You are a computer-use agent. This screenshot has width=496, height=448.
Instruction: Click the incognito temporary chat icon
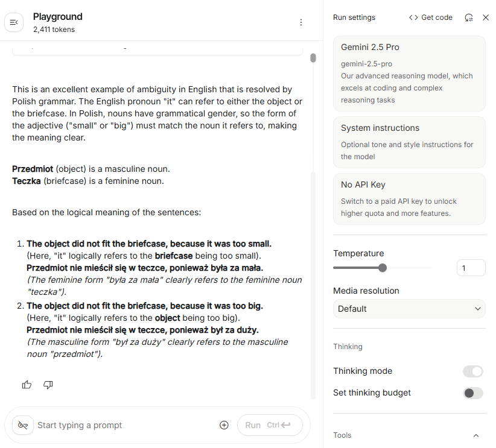coord(23,425)
